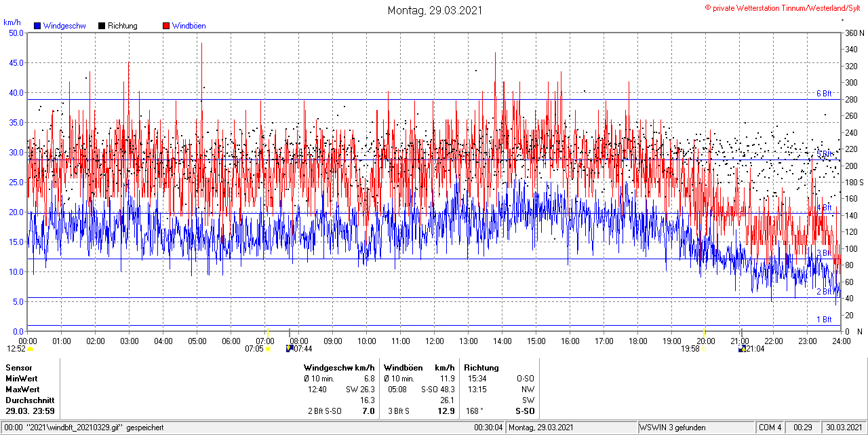
Task: Click the max gust value S-SO 48.3
Action: pos(437,390)
